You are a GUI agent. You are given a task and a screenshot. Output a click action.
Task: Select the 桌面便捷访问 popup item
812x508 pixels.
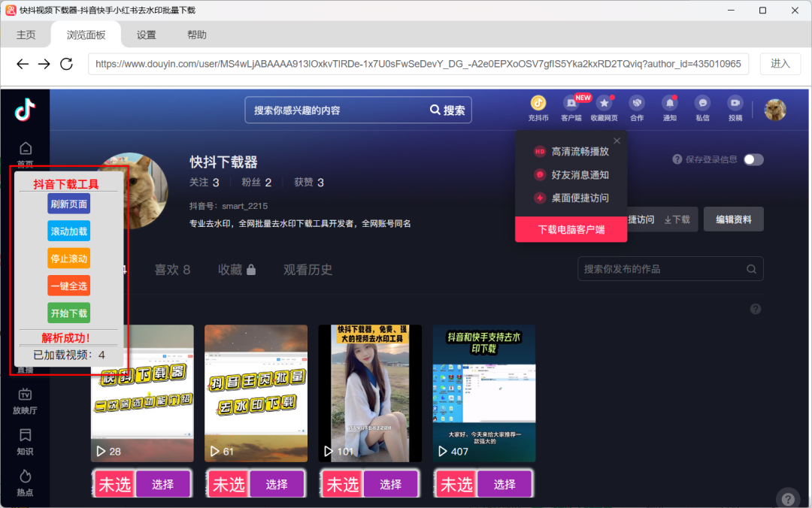pos(571,198)
